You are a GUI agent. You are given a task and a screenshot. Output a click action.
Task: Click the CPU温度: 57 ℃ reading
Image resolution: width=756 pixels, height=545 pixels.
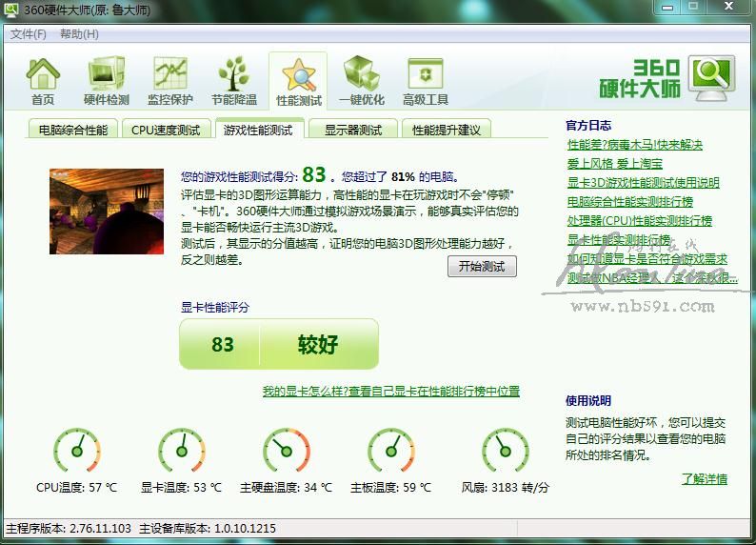77,487
